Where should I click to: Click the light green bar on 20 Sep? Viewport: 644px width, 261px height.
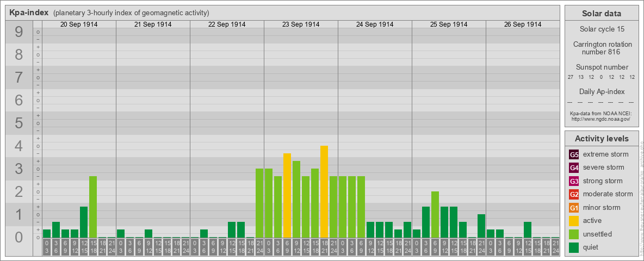click(93, 207)
